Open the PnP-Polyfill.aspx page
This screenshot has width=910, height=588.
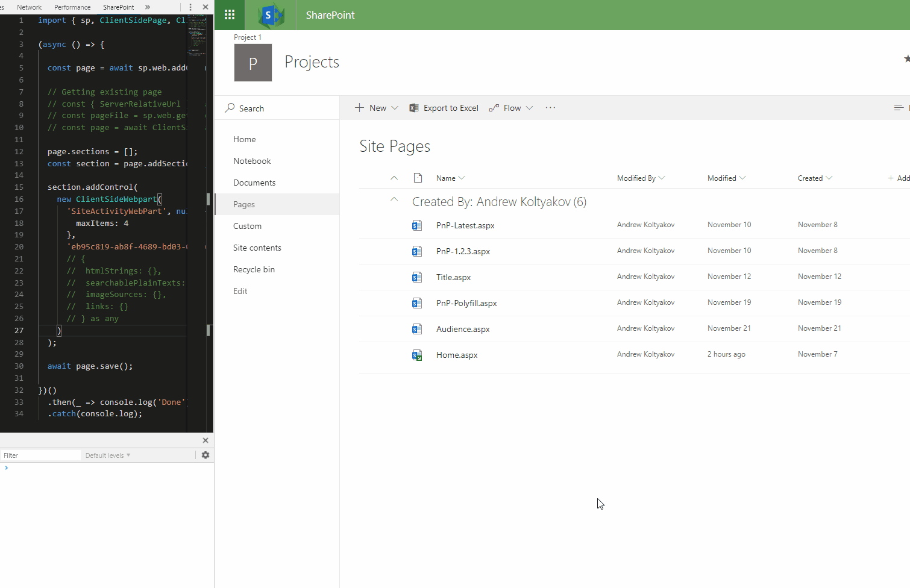point(466,303)
